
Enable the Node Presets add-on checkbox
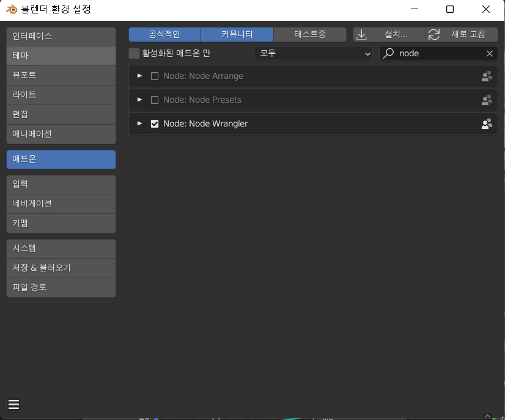point(155,100)
